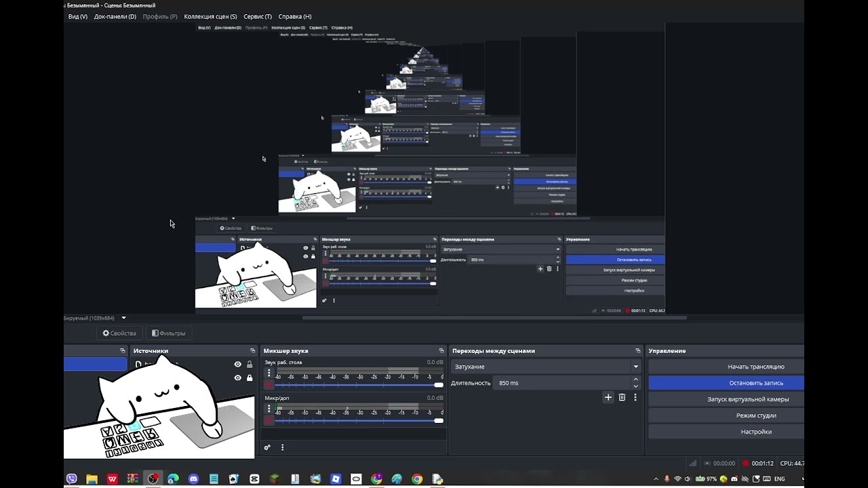Viewport: 868px width, 488px height.
Task: Open transition properties three-dot menu
Action: (x=635, y=397)
